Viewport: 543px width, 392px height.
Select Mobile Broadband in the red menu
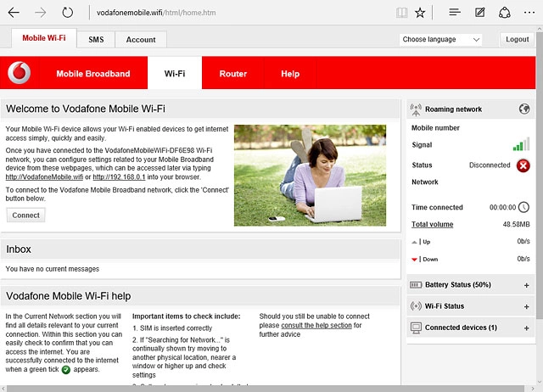[93, 74]
